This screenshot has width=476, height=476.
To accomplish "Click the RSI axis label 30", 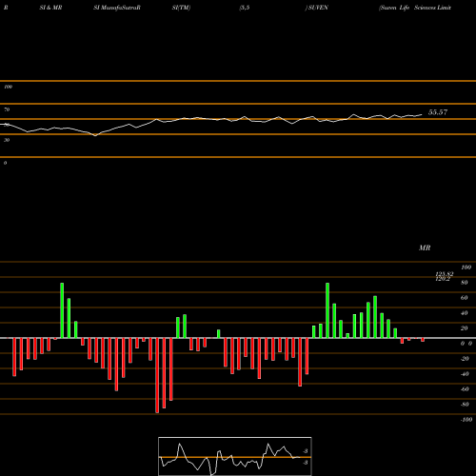I will 7,140.
